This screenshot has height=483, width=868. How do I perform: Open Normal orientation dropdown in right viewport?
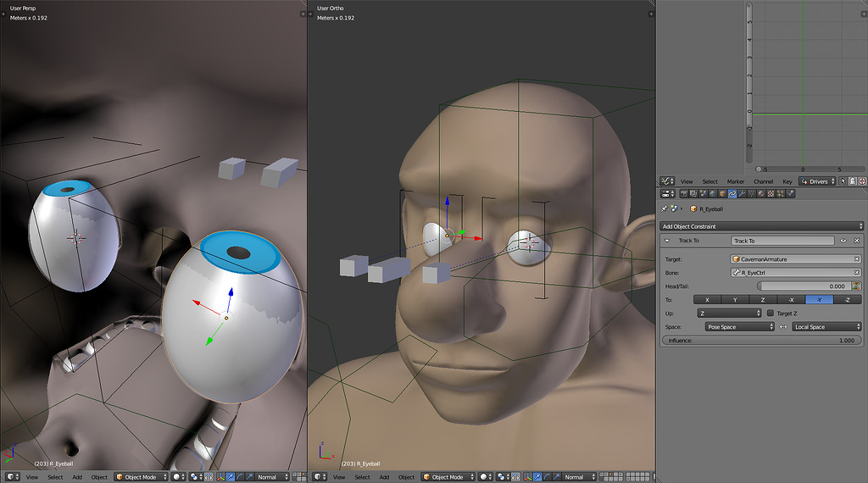pyautogui.click(x=580, y=477)
